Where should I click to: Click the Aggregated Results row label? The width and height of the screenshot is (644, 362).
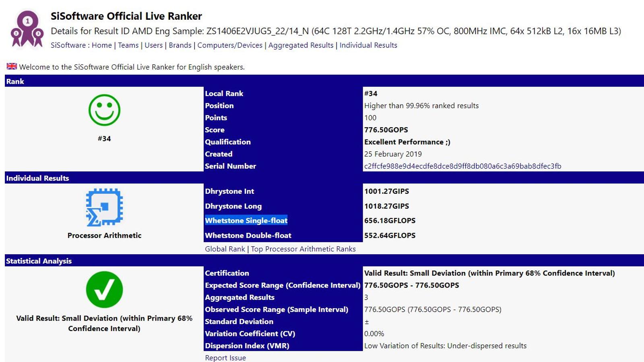click(240, 298)
